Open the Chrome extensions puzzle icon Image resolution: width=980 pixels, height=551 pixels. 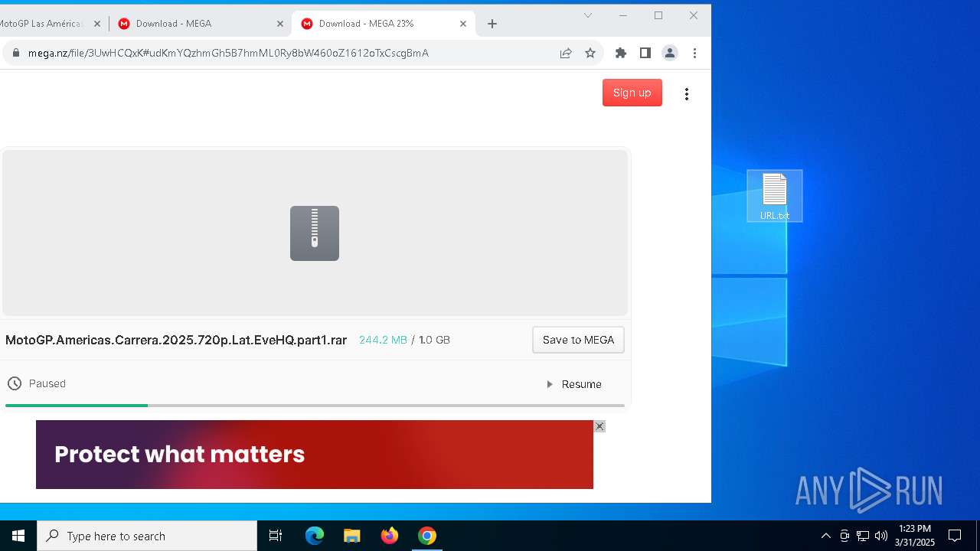[x=621, y=53]
